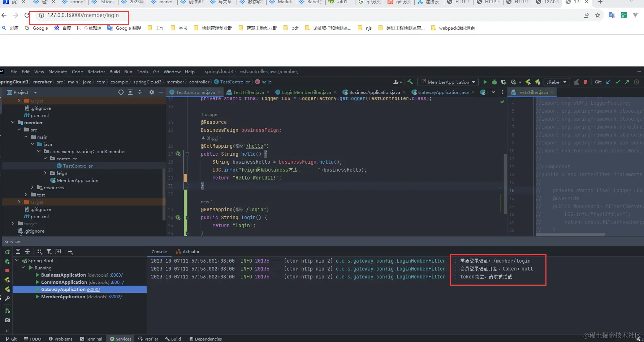The height and width of the screenshot is (342, 644).
Task: Run with Coverage icon in toolbar
Action: click(503, 82)
